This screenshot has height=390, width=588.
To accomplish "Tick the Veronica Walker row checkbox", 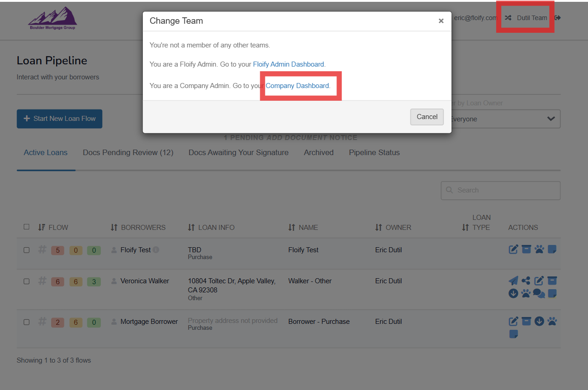I will click(26, 281).
